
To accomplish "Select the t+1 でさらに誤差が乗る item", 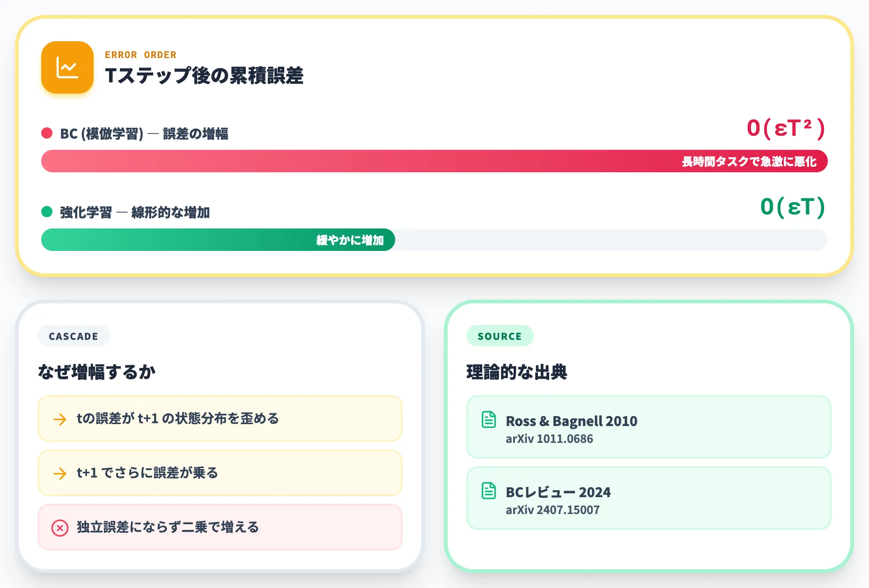I will pos(220,473).
